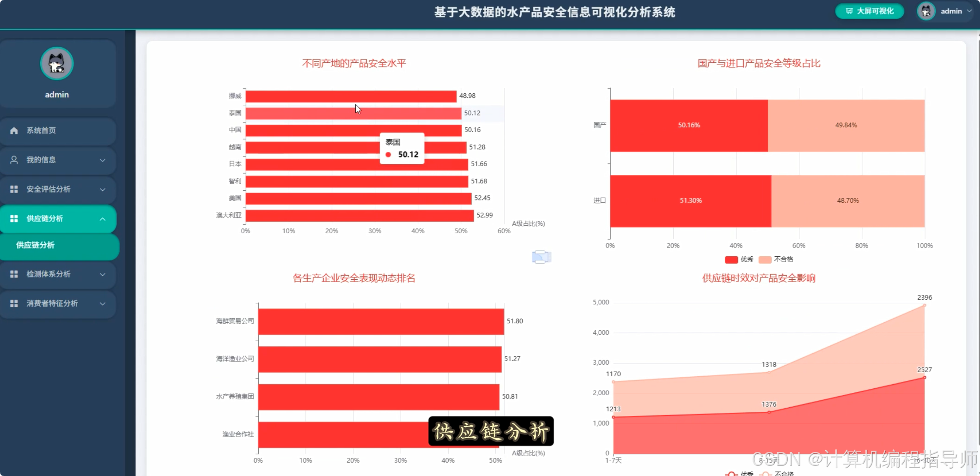Image resolution: width=980 pixels, height=476 pixels.
Task: Click the red 优秀 legend swatch under 国产与进口
Action: [x=731, y=259]
